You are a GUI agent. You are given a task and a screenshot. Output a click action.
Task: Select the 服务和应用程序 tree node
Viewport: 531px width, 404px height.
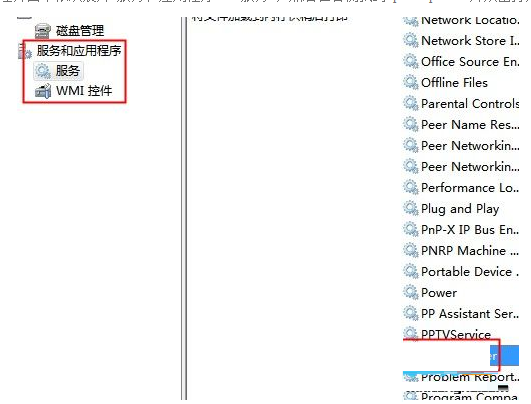[x=79, y=51]
